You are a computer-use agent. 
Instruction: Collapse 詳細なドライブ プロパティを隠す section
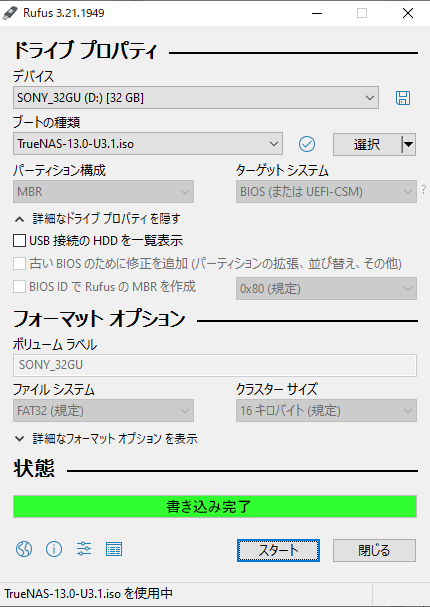coord(98,219)
